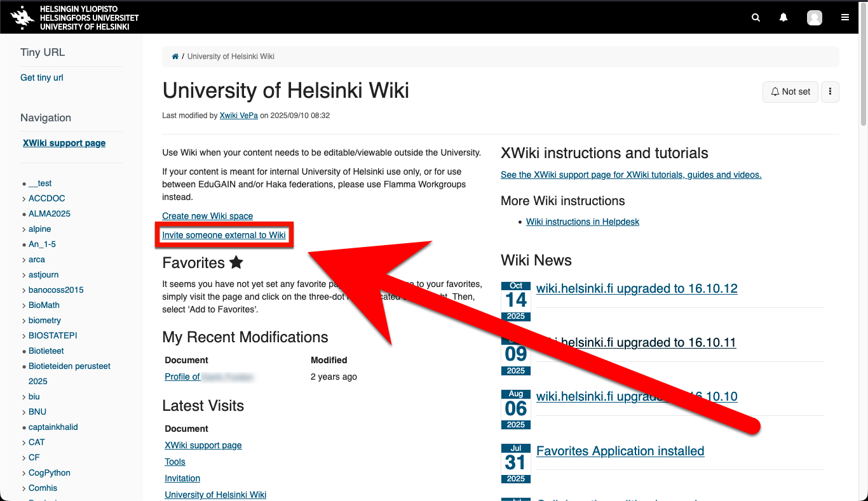Click the Invite someone external to Wiki link
Screen dimensions: 868x501
click(224, 235)
